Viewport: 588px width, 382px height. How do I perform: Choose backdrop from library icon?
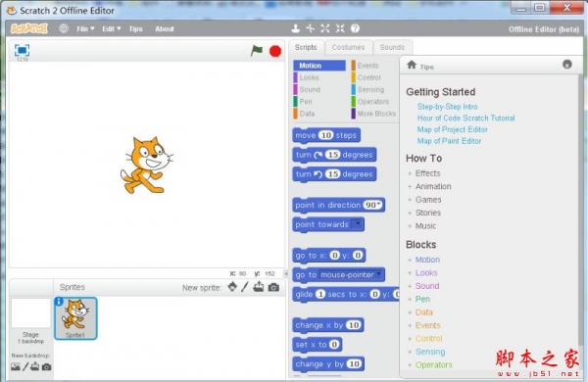pos(16,366)
